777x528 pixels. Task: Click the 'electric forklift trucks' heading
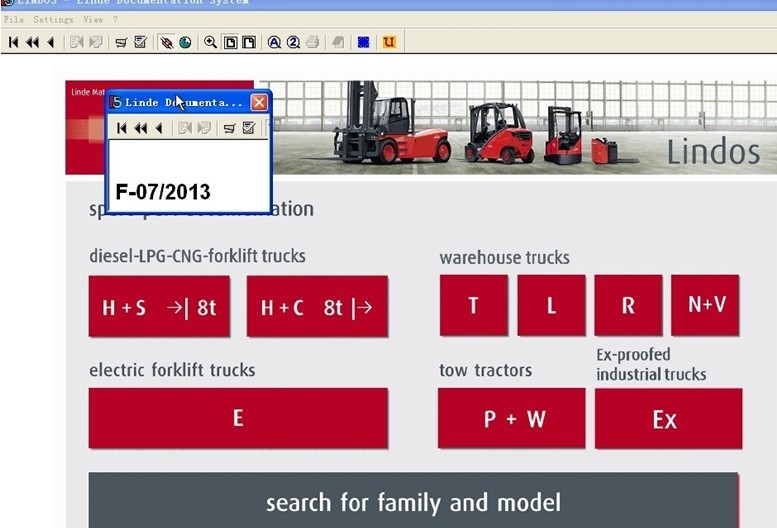tap(172, 370)
